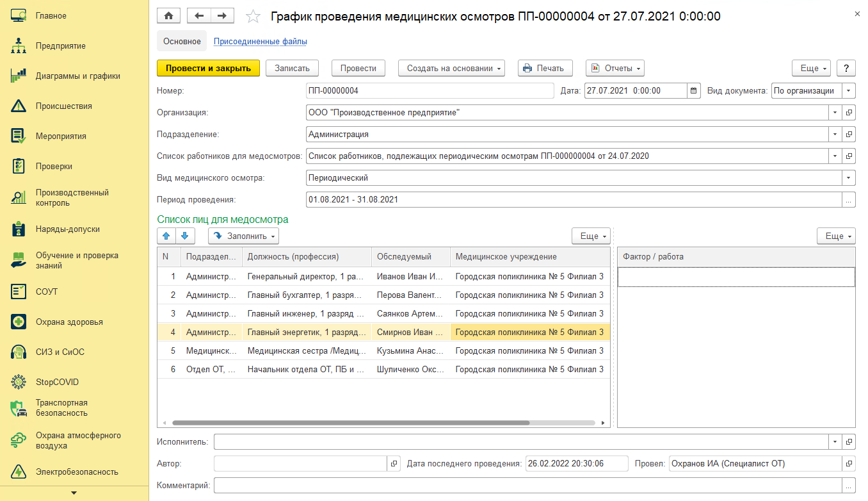Viewport: 868px width, 501px height.
Task: Open Охрана атмосферного воздуха icon
Action: click(x=19, y=440)
